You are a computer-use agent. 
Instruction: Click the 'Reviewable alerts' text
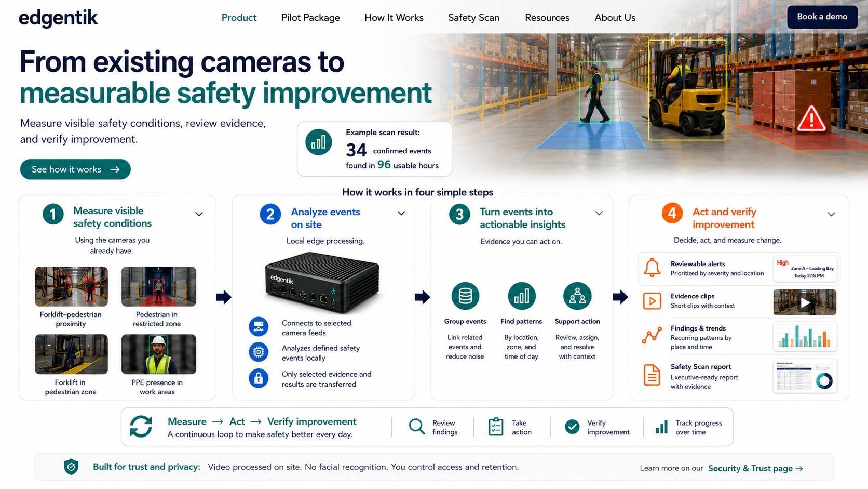698,264
